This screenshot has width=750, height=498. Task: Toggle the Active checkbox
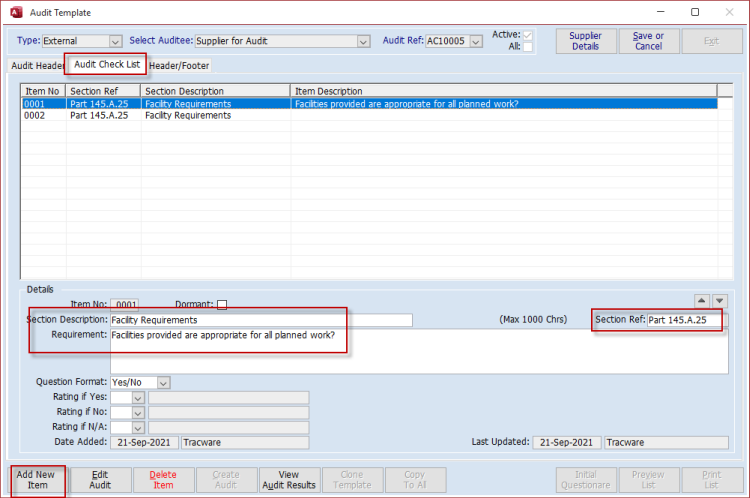tap(528, 35)
